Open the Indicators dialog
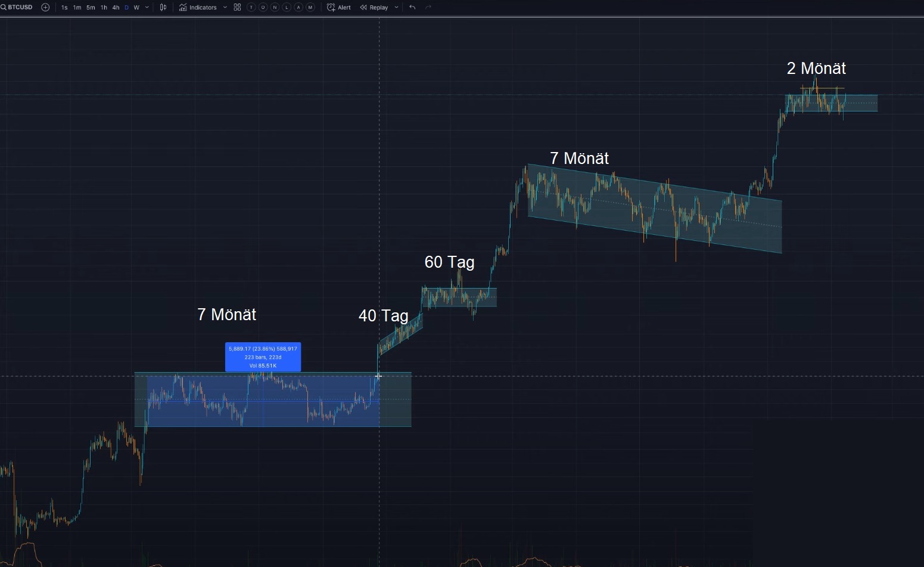924x567 pixels. click(x=198, y=7)
